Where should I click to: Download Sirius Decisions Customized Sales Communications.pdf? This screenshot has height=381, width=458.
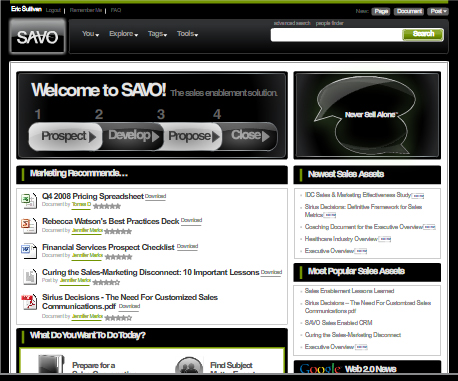tap(129, 306)
